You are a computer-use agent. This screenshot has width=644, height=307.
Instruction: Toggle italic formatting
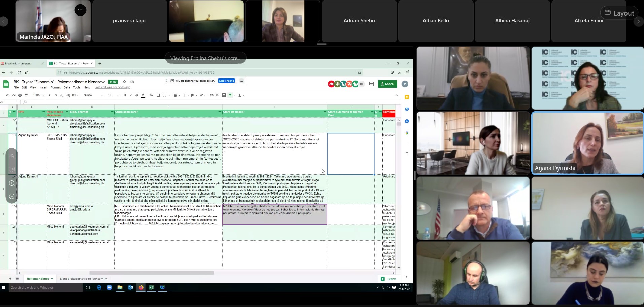coord(131,95)
